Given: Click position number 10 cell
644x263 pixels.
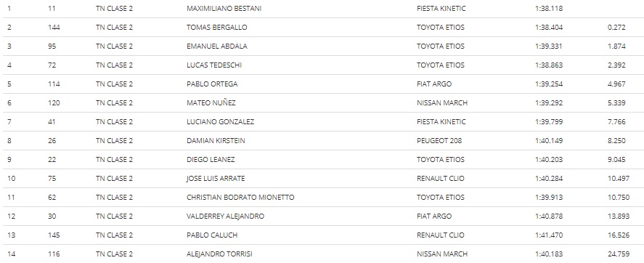Looking at the screenshot, I should click(x=11, y=178).
